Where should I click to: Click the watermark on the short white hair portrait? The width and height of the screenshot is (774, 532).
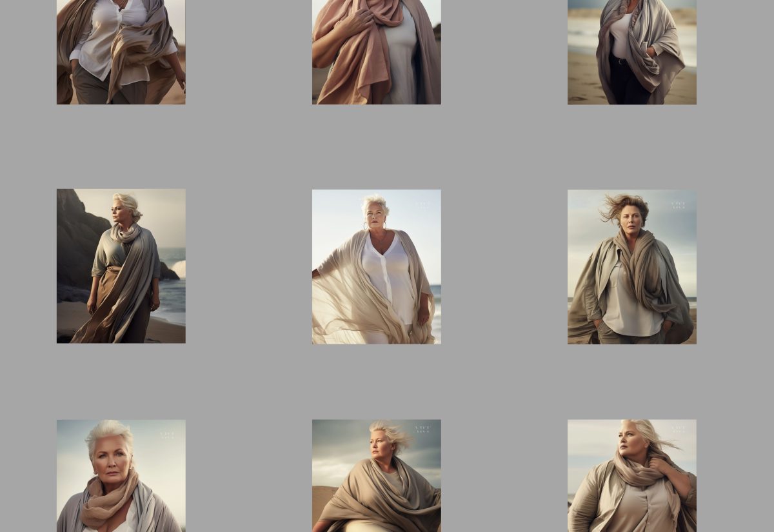click(x=167, y=435)
